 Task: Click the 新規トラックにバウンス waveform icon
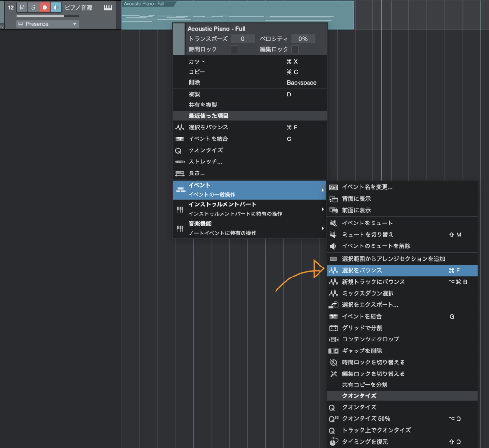tap(333, 282)
